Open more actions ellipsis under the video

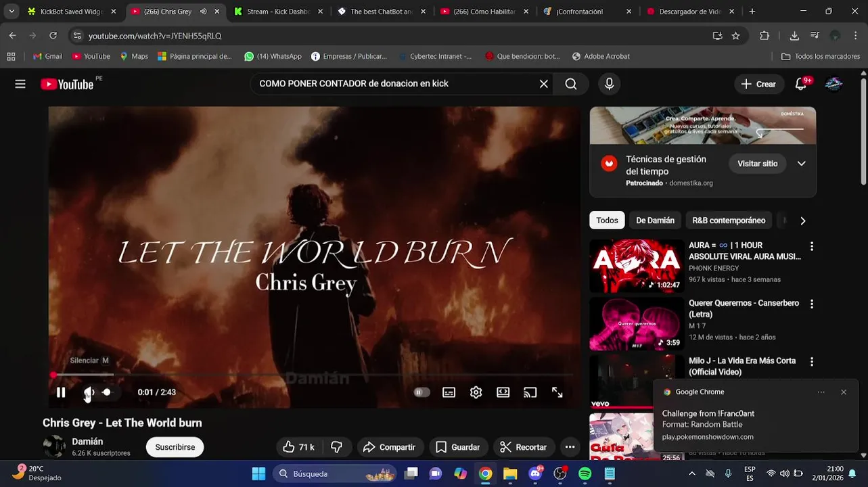pos(570,447)
